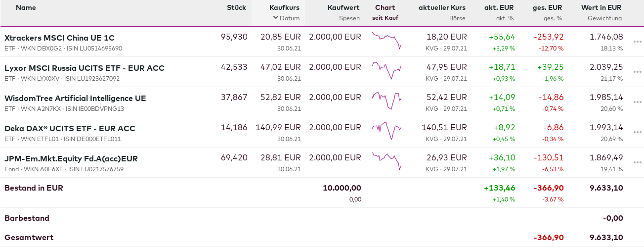Click the 'seit Kauf' chart period label
Screen dimensions: 644x249
pyautogui.click(x=385, y=18)
